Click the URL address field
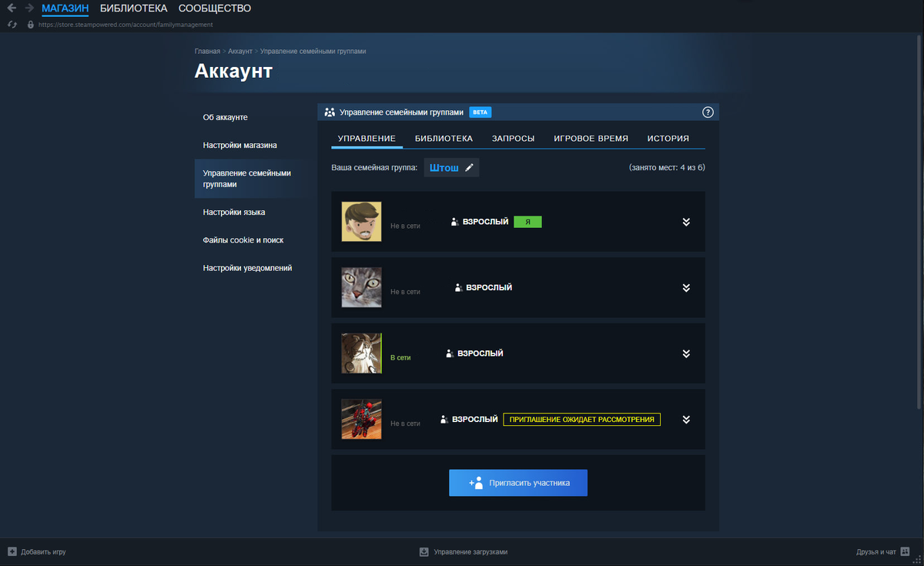Viewport: 924px width, 566px height. pyautogui.click(x=126, y=25)
